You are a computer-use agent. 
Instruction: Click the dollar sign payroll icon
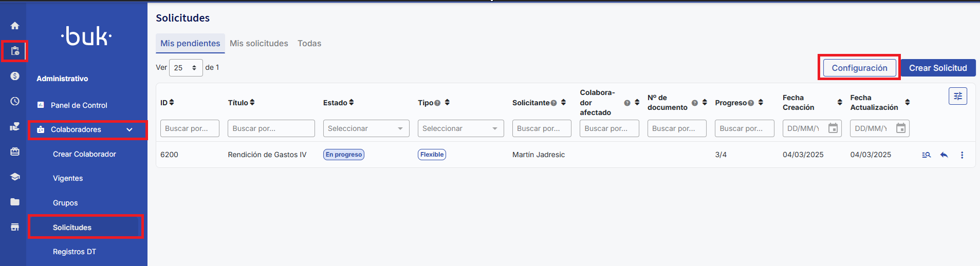[x=15, y=76]
